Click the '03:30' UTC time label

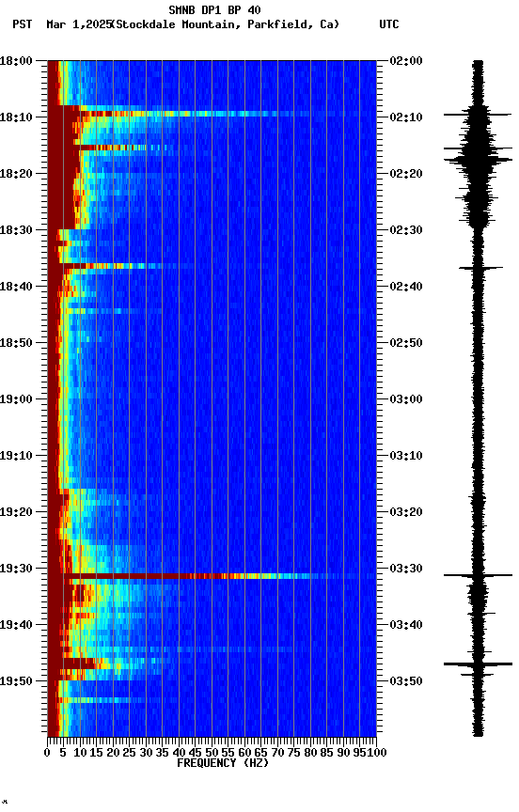click(x=406, y=570)
